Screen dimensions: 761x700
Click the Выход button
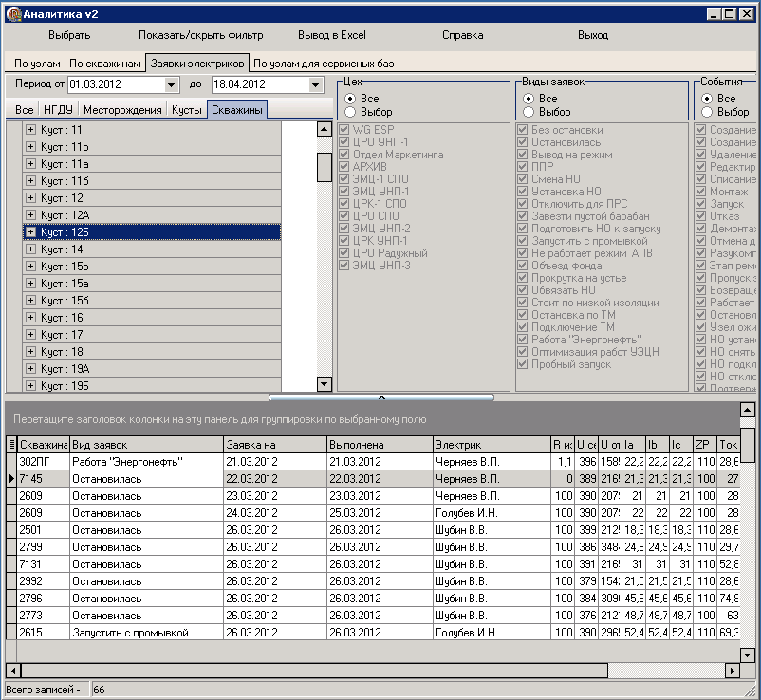(x=593, y=35)
